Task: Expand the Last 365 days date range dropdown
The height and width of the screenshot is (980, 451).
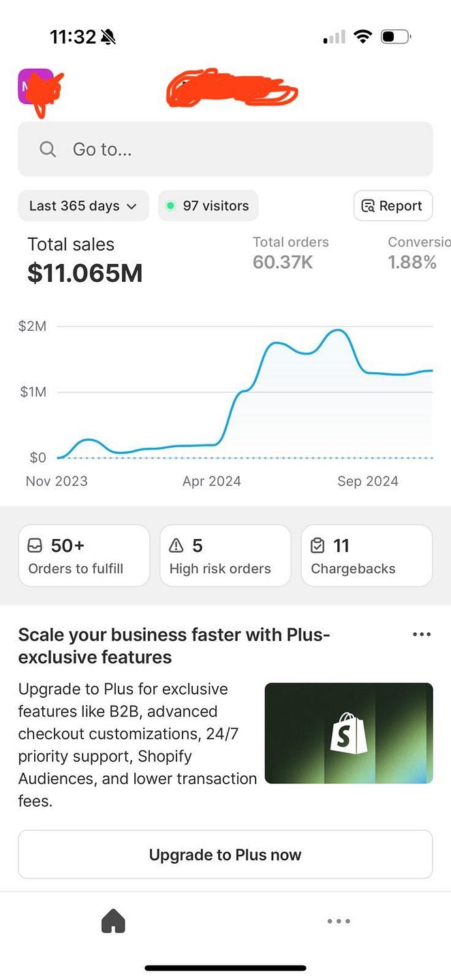Action: 83,206
